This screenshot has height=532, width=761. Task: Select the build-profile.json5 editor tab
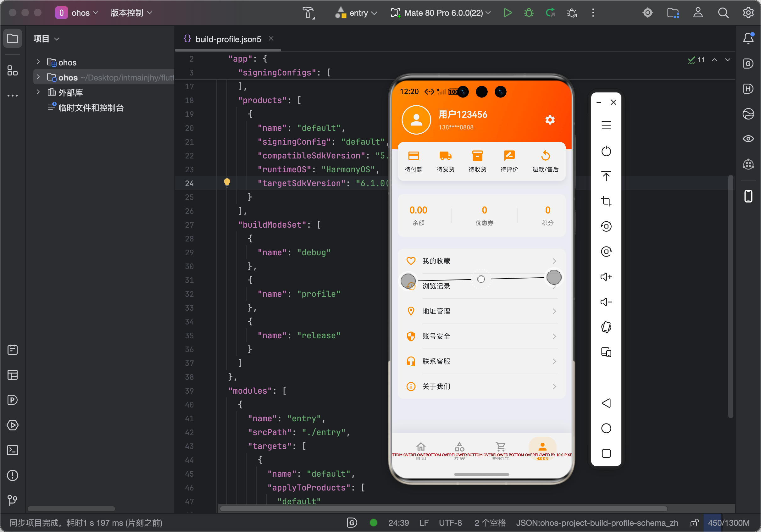tap(228, 39)
